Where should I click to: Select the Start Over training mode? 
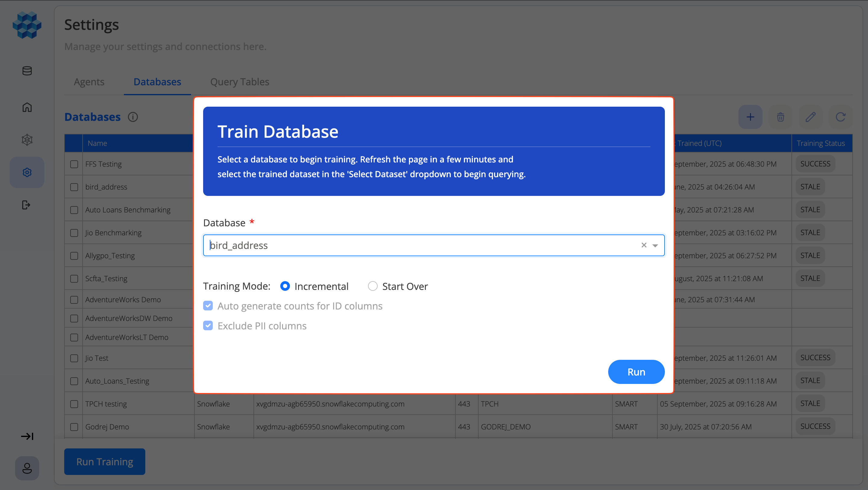[373, 286]
